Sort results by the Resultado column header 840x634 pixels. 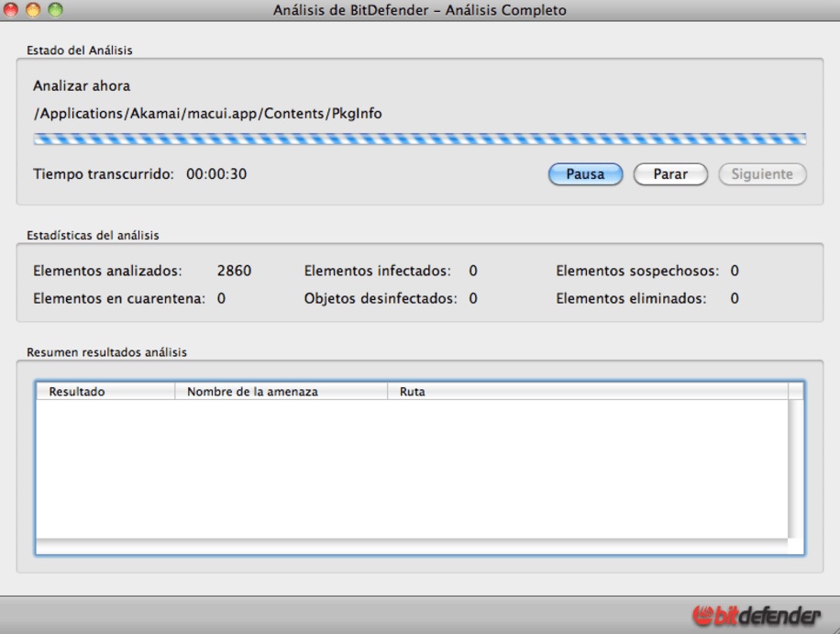click(105, 391)
